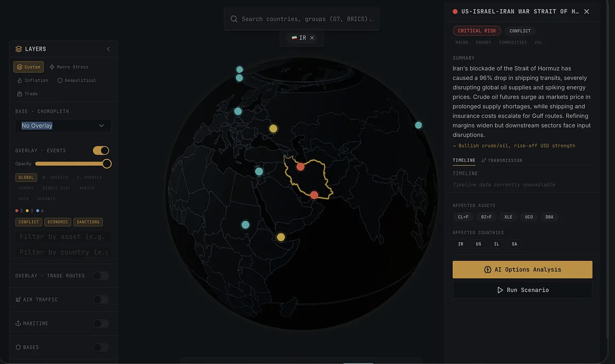This screenshot has width=615, height=364.
Task: Select the Custom layer preset
Action: [x=29, y=67]
